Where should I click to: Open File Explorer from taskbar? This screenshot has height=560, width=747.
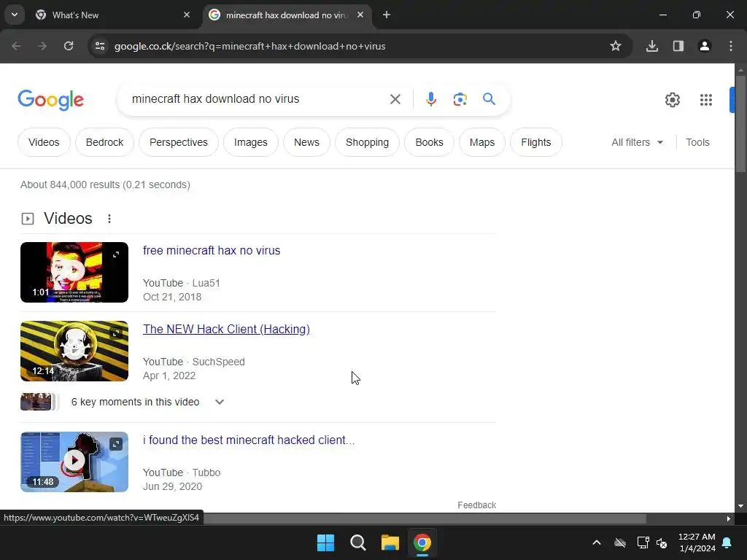[x=390, y=542]
